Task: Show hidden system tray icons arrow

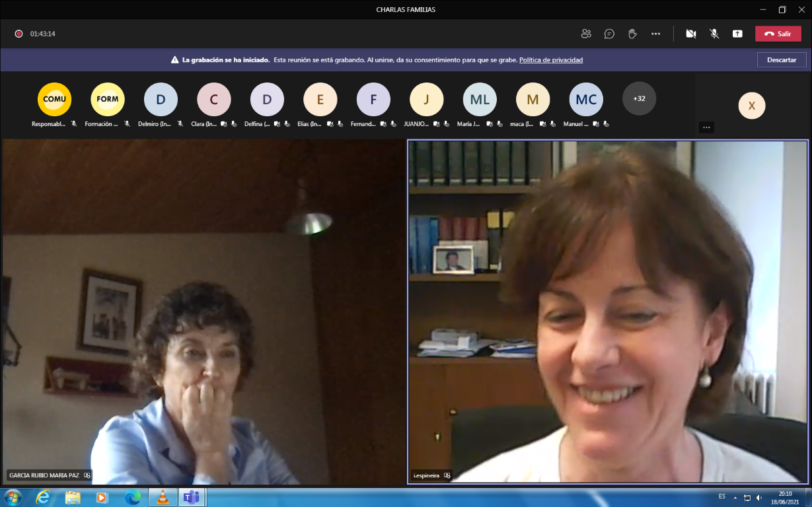Action: 735,498
